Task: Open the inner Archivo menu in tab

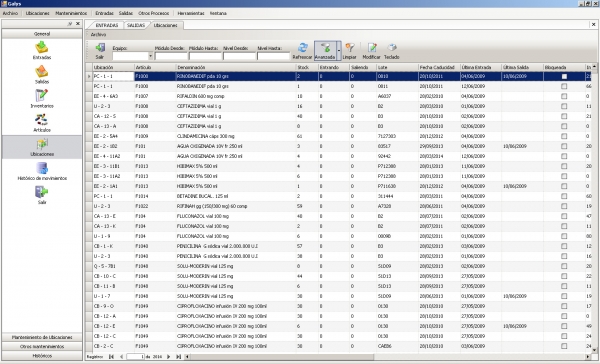Action: [x=98, y=34]
